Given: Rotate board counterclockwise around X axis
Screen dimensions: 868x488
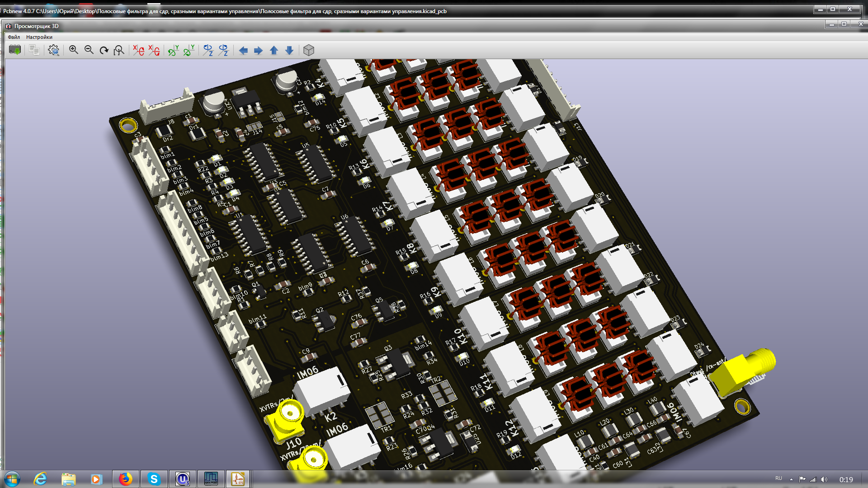Looking at the screenshot, I should pyautogui.click(x=154, y=50).
